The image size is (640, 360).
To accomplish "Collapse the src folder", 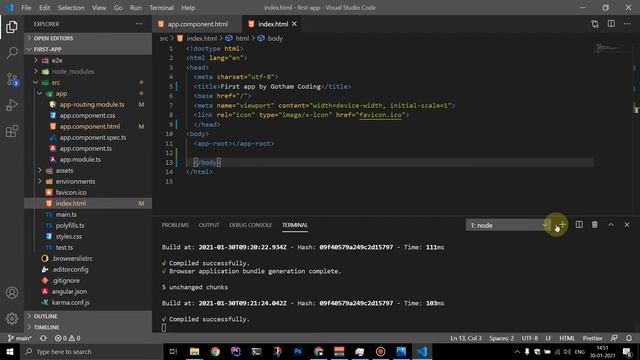I will tap(88, 82).
